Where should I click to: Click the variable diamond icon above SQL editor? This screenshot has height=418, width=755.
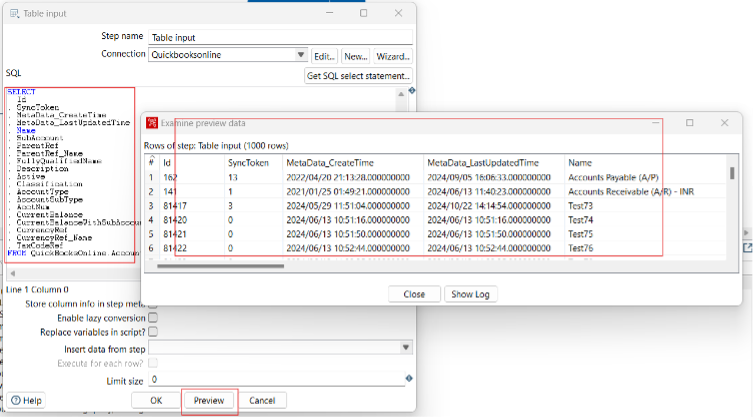coord(411,91)
